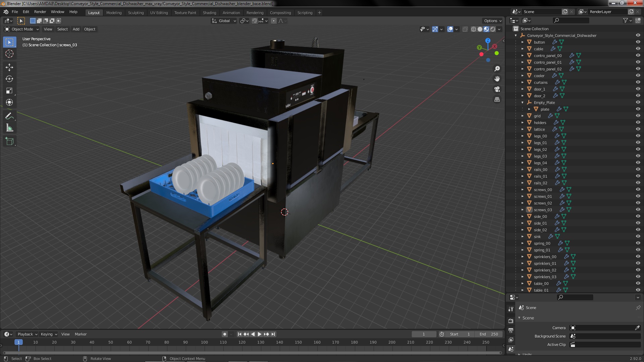The image size is (644, 362).
Task: Toggle proportional editing
Action: [274, 21]
